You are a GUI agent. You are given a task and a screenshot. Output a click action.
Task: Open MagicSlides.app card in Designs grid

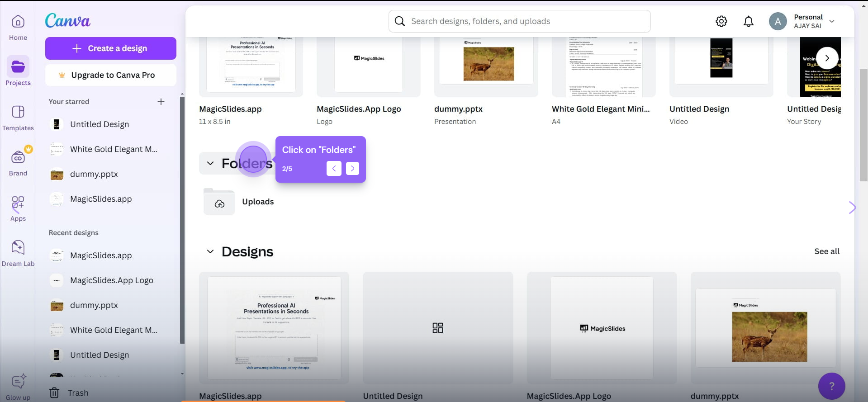[274, 328]
